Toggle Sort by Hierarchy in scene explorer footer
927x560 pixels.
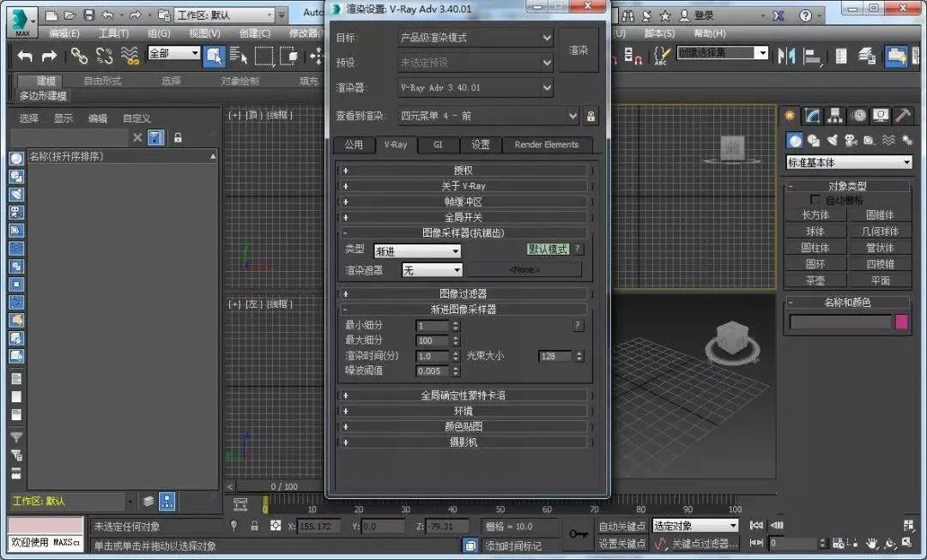tap(167, 502)
